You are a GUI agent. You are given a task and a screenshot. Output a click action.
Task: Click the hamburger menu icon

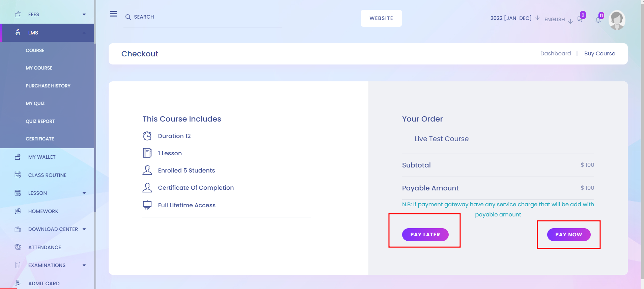pos(113,14)
